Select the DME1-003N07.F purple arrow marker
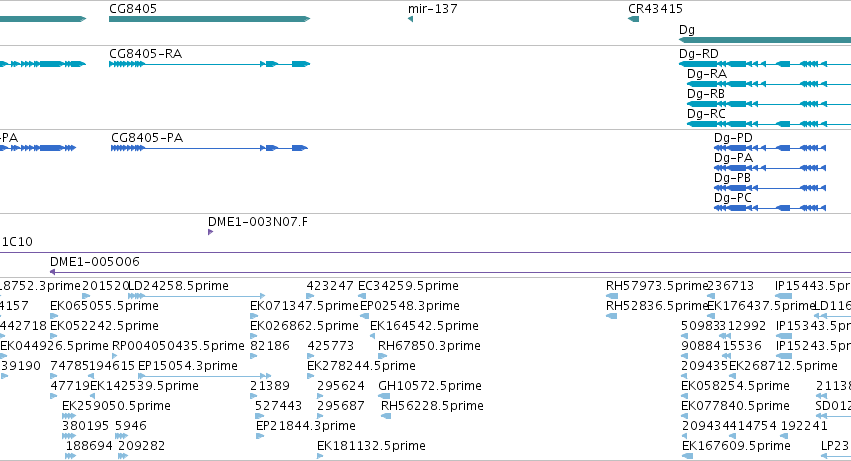 [211, 232]
